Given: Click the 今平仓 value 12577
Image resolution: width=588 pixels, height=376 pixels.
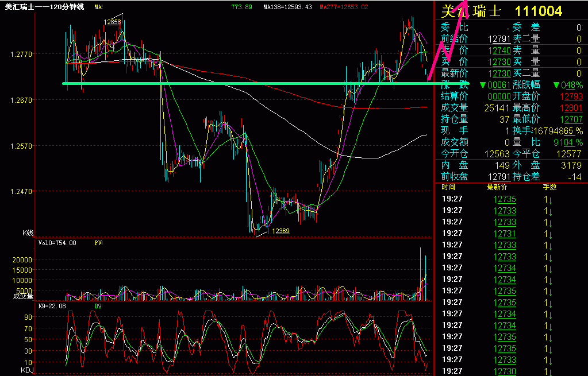Looking at the screenshot, I should (569, 154).
